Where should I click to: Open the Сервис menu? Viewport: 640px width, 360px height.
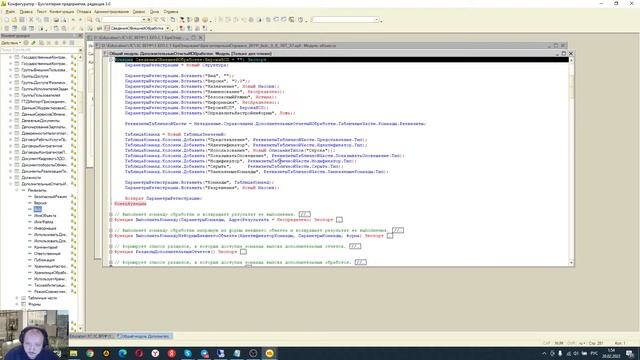(139, 12)
